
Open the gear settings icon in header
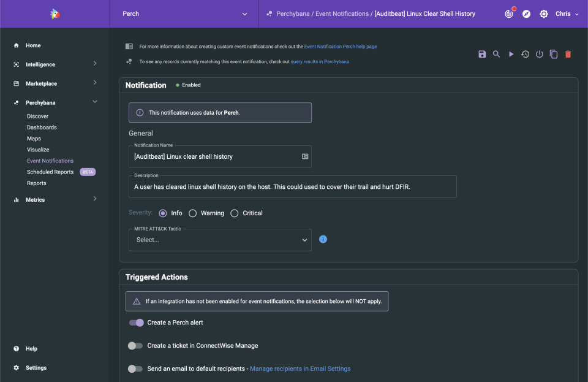(x=544, y=14)
